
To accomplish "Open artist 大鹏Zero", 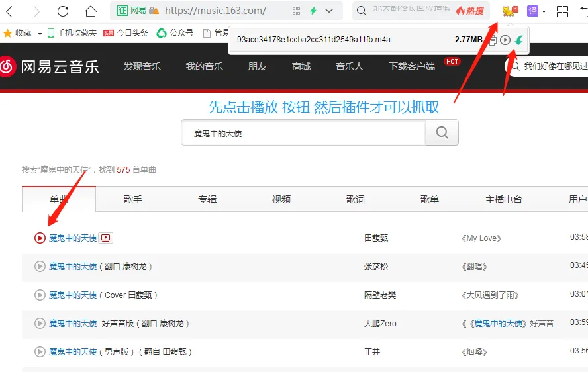I will [380, 323].
